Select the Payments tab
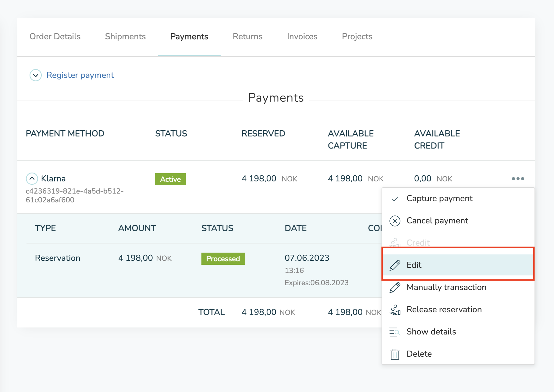 coord(189,37)
